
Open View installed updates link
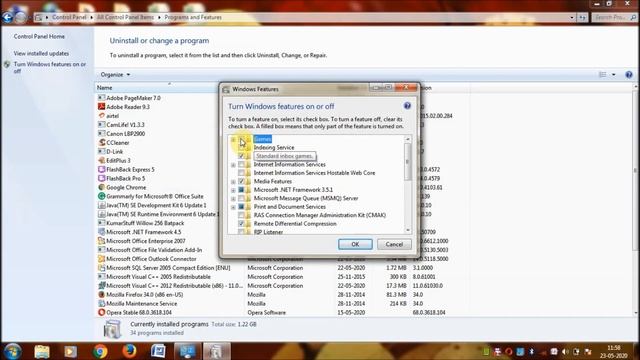[x=41, y=53]
